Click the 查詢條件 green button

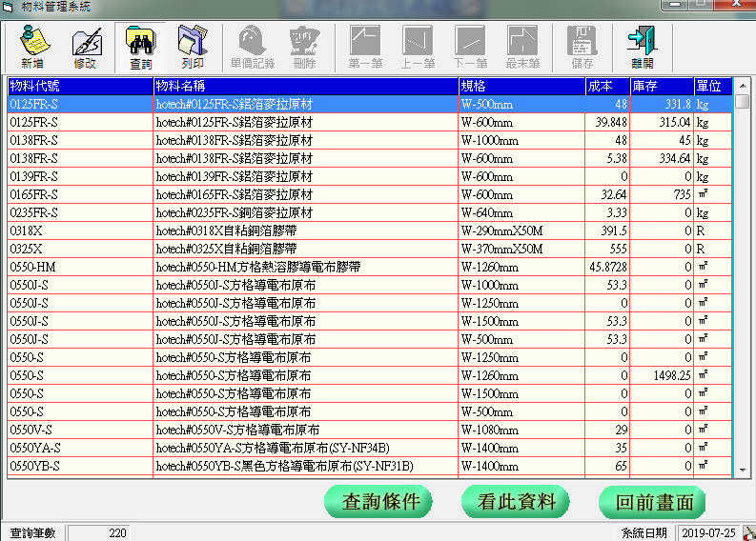[378, 502]
